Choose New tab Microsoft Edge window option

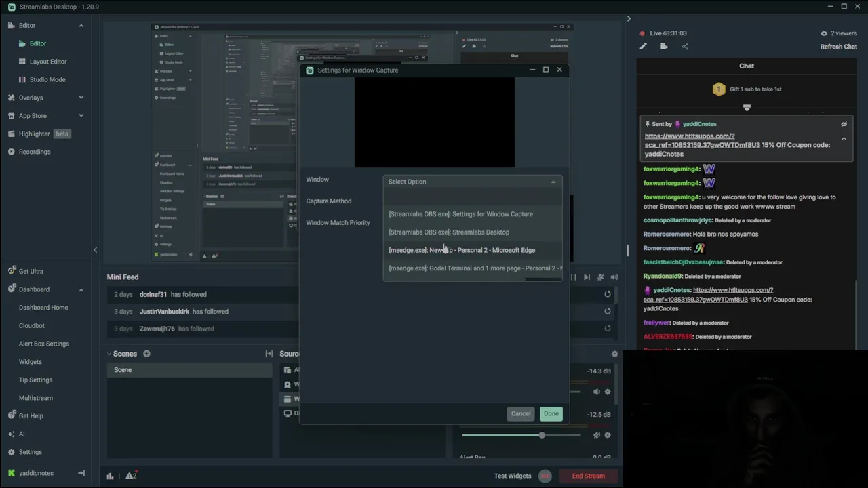(x=473, y=250)
